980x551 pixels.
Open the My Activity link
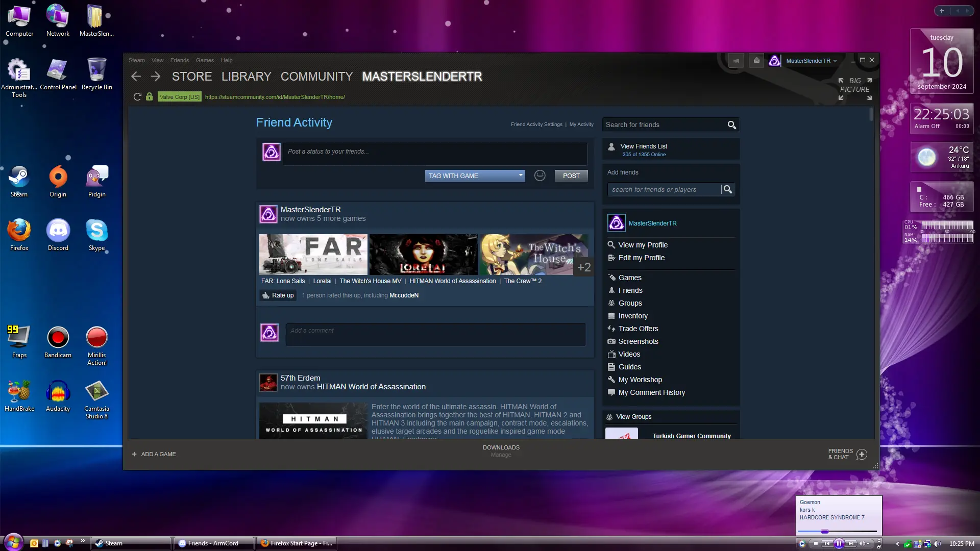pos(581,124)
